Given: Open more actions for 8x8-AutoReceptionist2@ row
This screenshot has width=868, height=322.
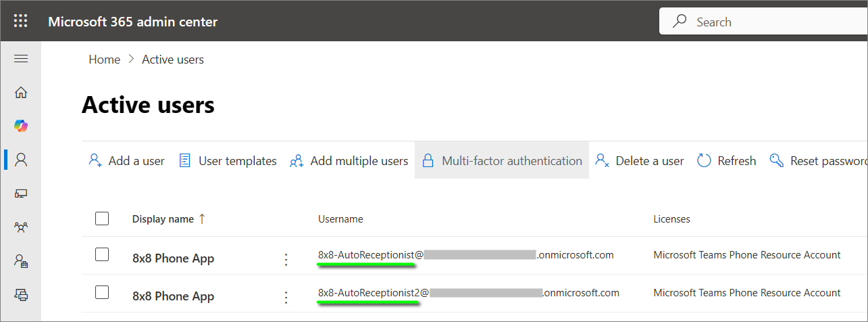Looking at the screenshot, I should (x=286, y=297).
